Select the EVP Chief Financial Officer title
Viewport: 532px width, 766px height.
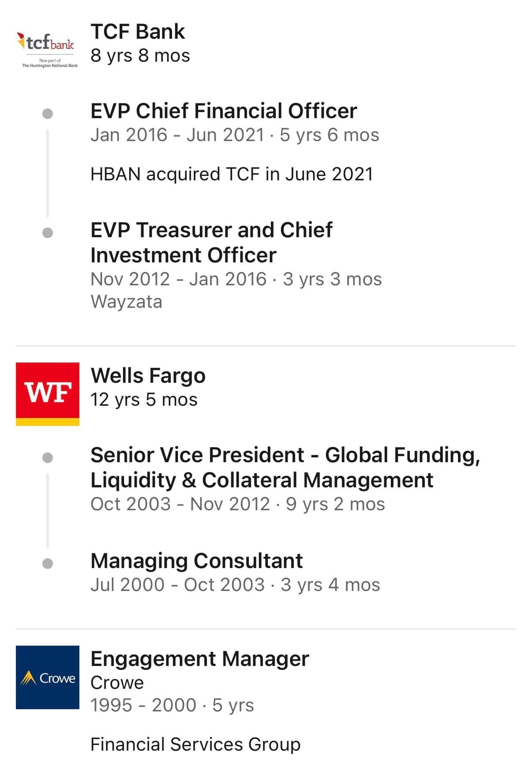pos(223,111)
